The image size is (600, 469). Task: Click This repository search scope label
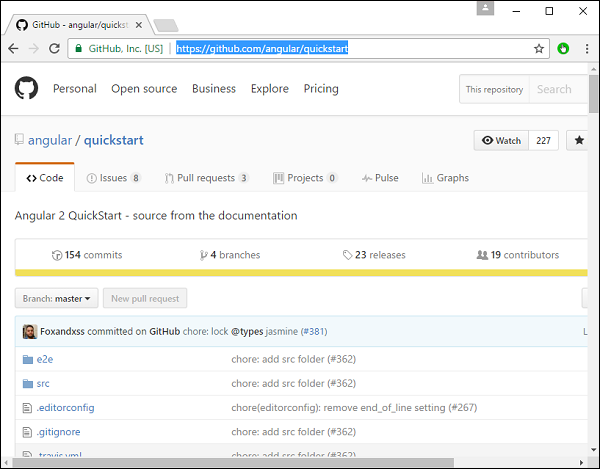pos(494,89)
